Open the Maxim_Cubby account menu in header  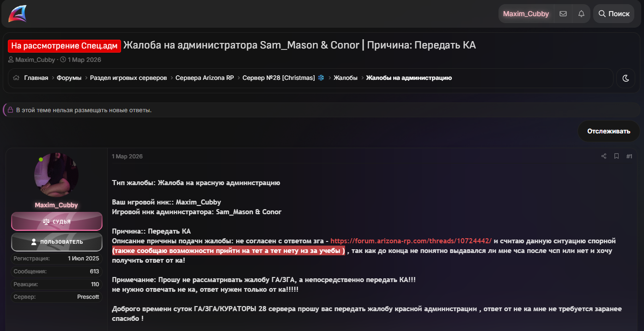click(526, 14)
